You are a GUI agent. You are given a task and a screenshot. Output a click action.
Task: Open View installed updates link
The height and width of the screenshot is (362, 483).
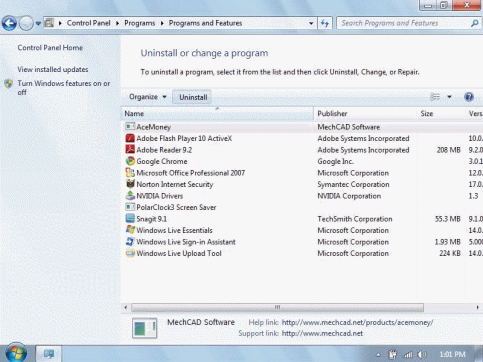[x=53, y=69]
